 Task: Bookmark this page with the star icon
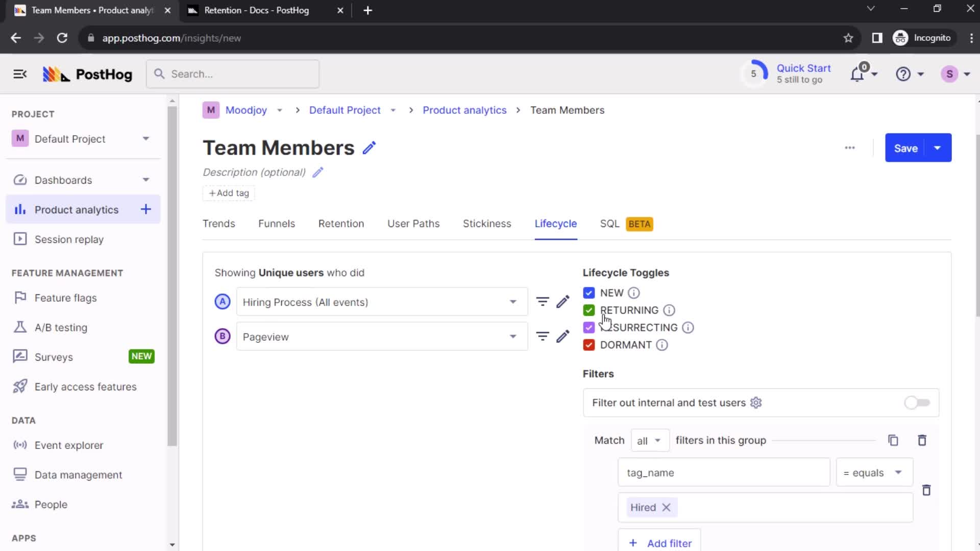point(848,38)
